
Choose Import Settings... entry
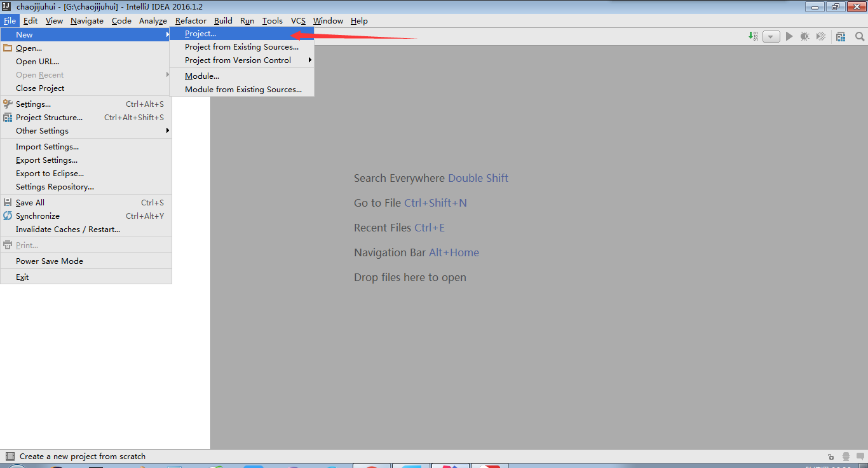coord(86,147)
